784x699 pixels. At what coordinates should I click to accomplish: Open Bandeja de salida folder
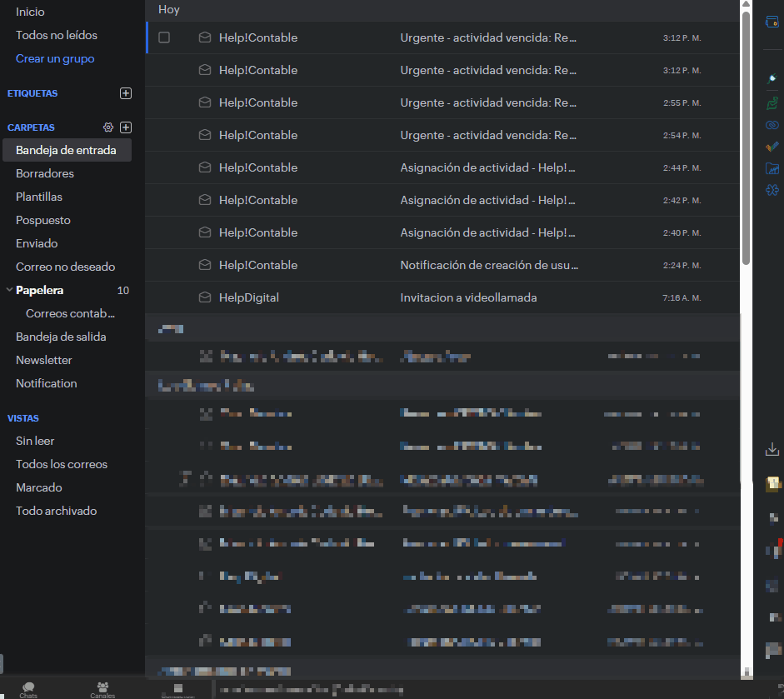61,337
